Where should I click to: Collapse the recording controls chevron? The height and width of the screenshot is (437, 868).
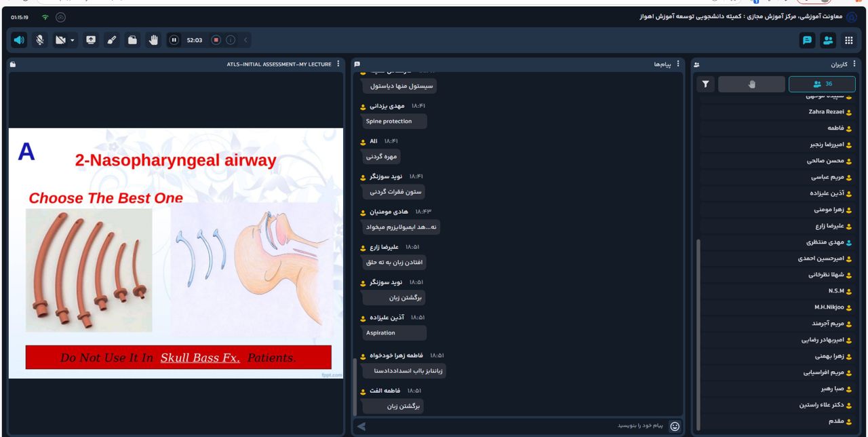pyautogui.click(x=245, y=40)
